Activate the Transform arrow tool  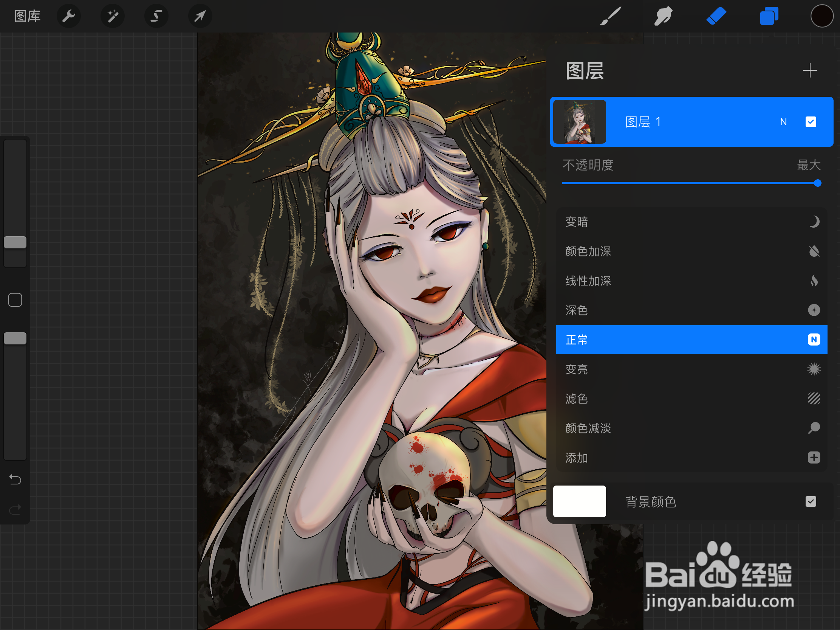200,16
